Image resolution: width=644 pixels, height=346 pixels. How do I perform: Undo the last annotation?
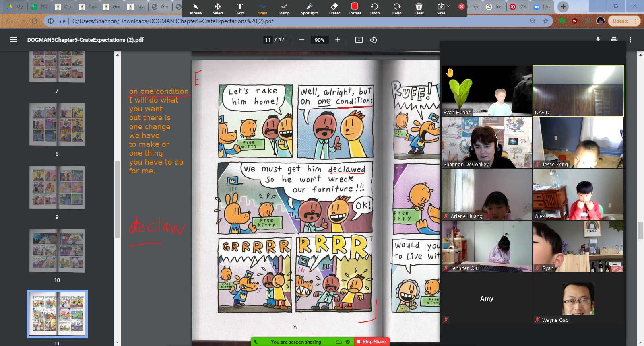click(x=375, y=8)
